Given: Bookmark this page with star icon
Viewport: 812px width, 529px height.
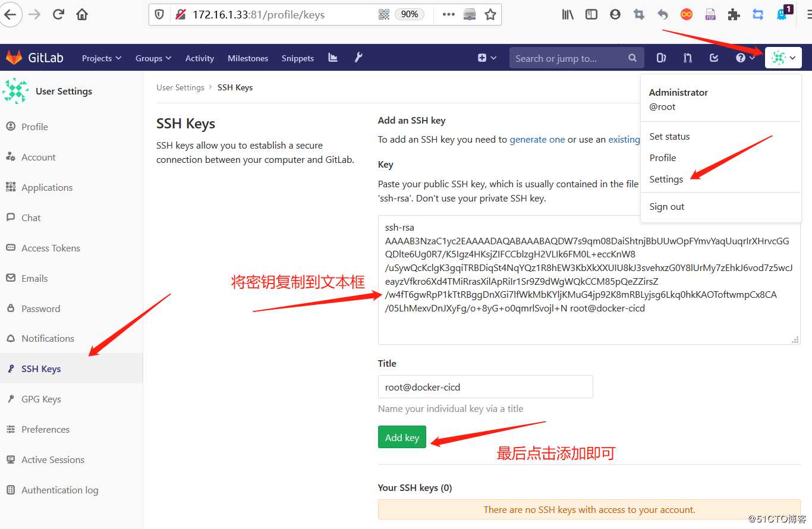Looking at the screenshot, I should coord(490,15).
